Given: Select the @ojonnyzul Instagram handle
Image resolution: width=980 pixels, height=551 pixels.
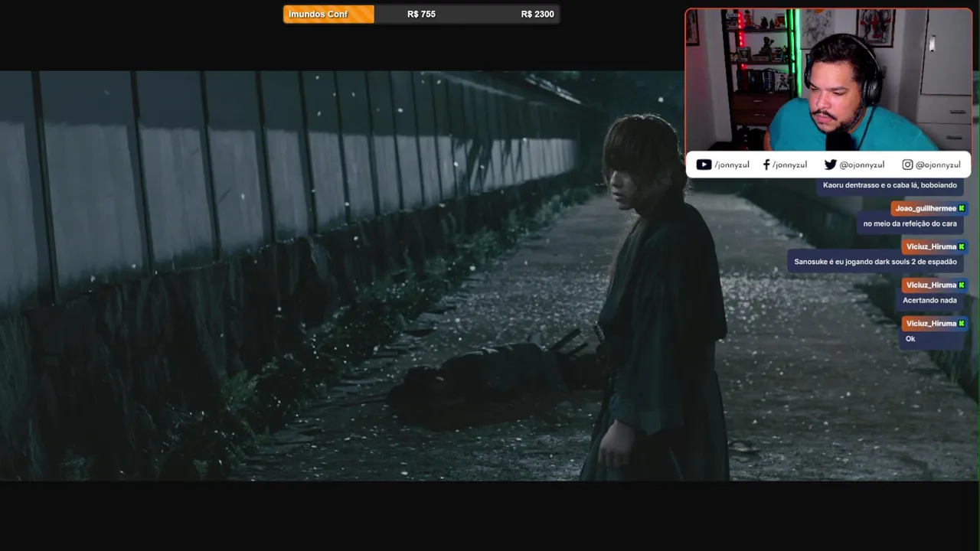Looking at the screenshot, I should pyautogui.click(x=938, y=165).
